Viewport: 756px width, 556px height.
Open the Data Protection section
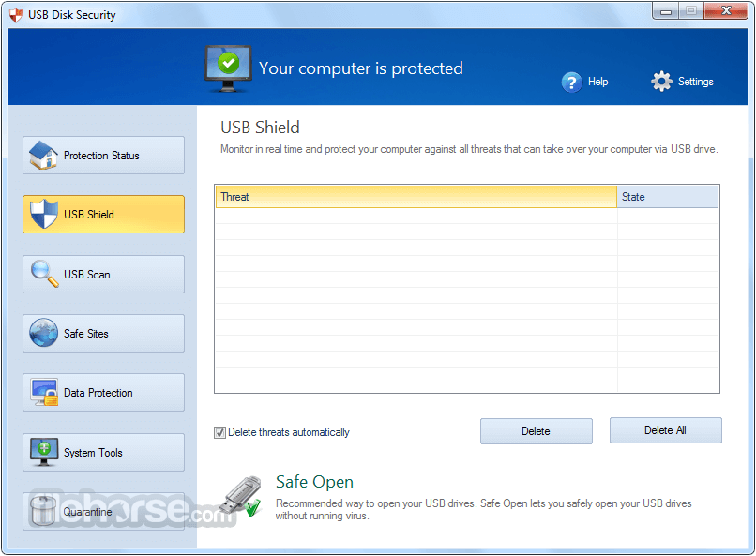pyautogui.click(x=104, y=393)
